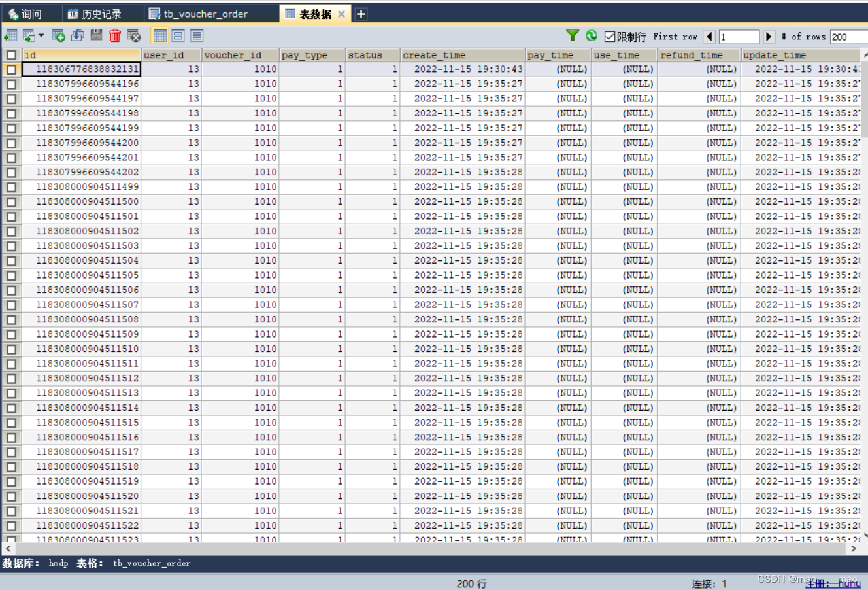Image resolution: width=868 pixels, height=590 pixels.
Task: Click the use_time column header
Action: (624, 55)
